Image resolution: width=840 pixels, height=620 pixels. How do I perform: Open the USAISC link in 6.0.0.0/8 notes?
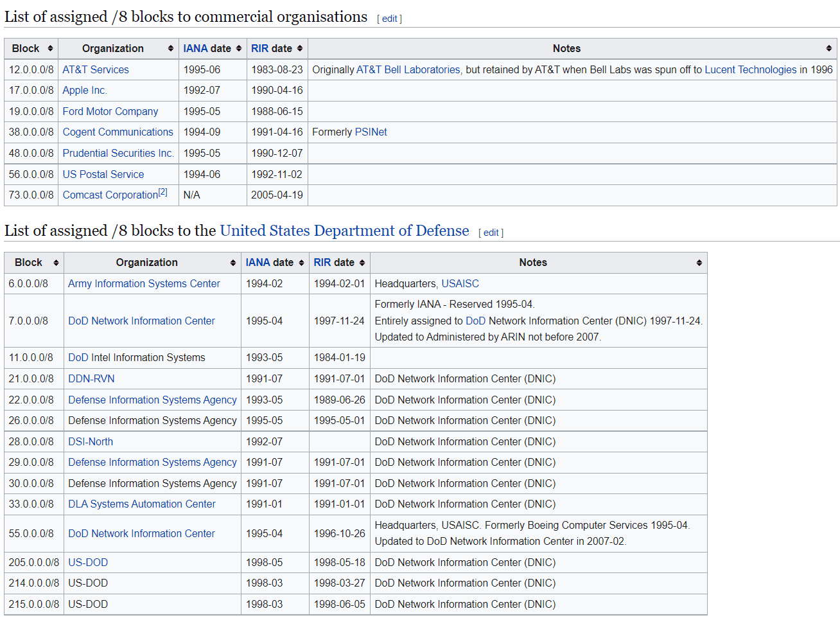460,284
